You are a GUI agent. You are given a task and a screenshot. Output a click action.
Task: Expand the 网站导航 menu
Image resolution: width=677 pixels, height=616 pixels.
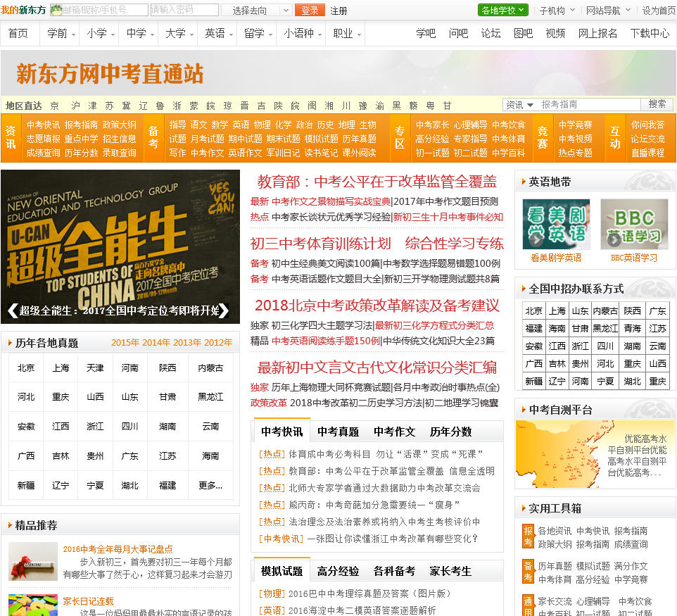click(x=608, y=11)
